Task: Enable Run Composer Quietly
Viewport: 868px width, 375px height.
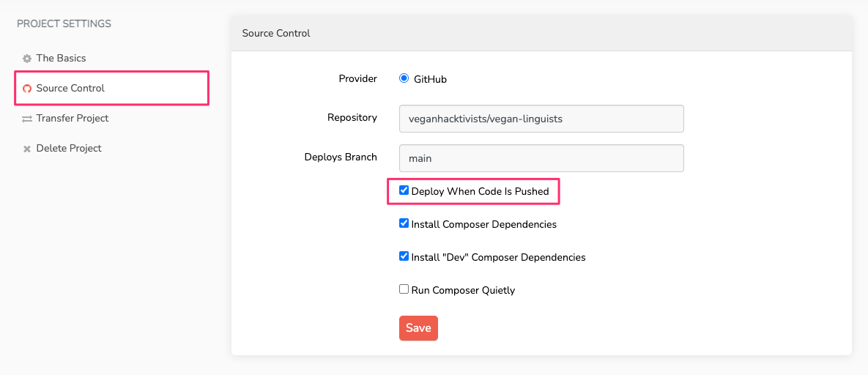Action: (404, 289)
